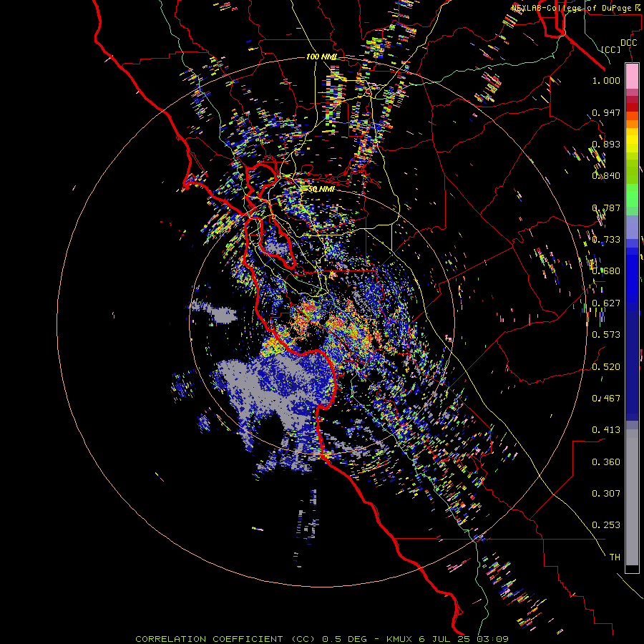Pick the pink top segment of color bar
This screenshot has height=644, width=644.
632,76
